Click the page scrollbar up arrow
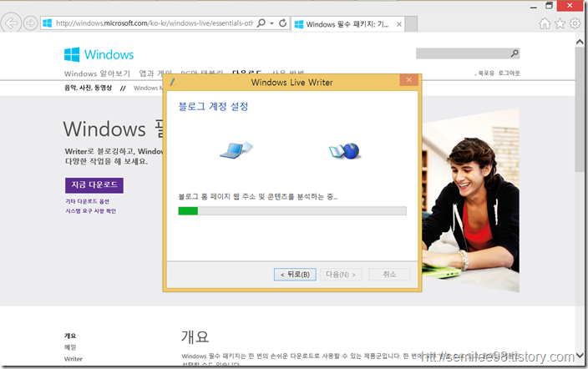 click(580, 42)
